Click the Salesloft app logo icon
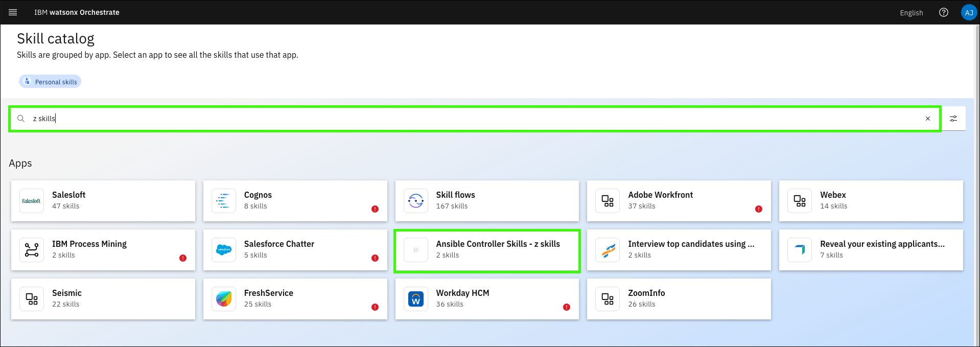This screenshot has height=347, width=980. tap(32, 201)
